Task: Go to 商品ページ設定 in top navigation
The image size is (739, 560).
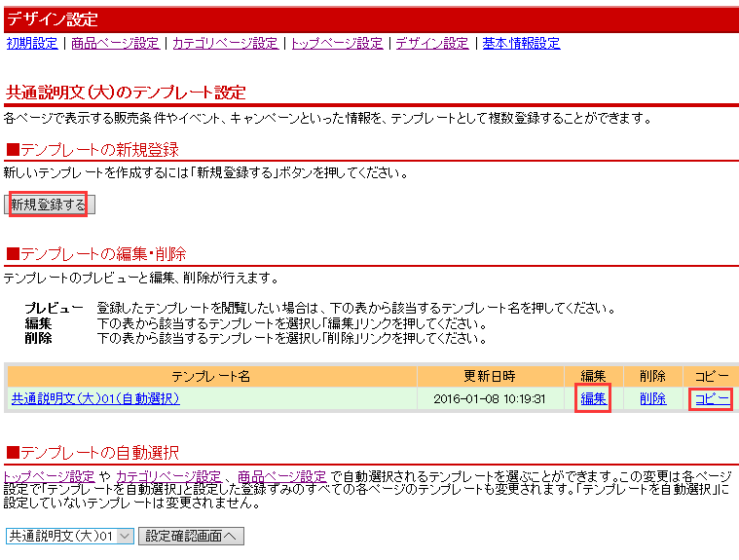Action: click(x=116, y=44)
